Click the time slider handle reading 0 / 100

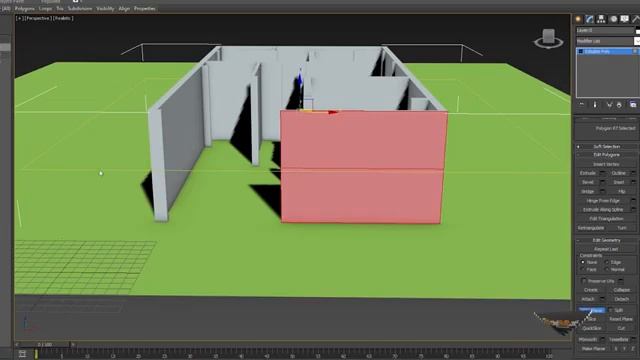(45, 344)
